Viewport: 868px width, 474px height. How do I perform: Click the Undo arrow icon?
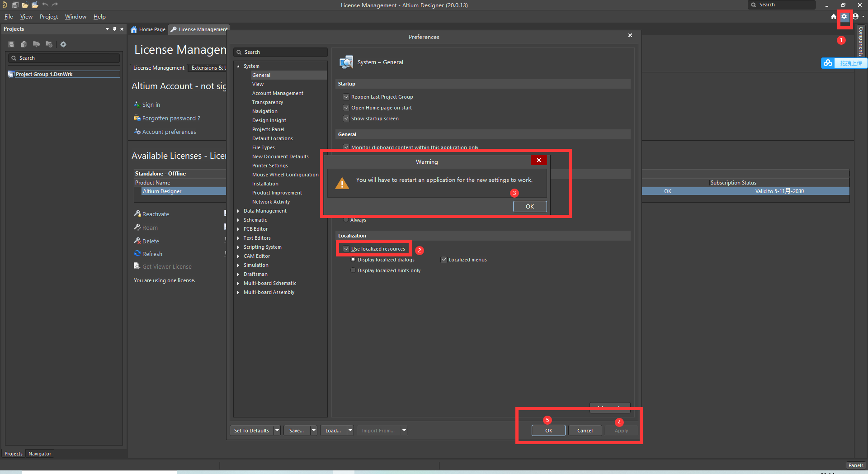click(x=45, y=5)
